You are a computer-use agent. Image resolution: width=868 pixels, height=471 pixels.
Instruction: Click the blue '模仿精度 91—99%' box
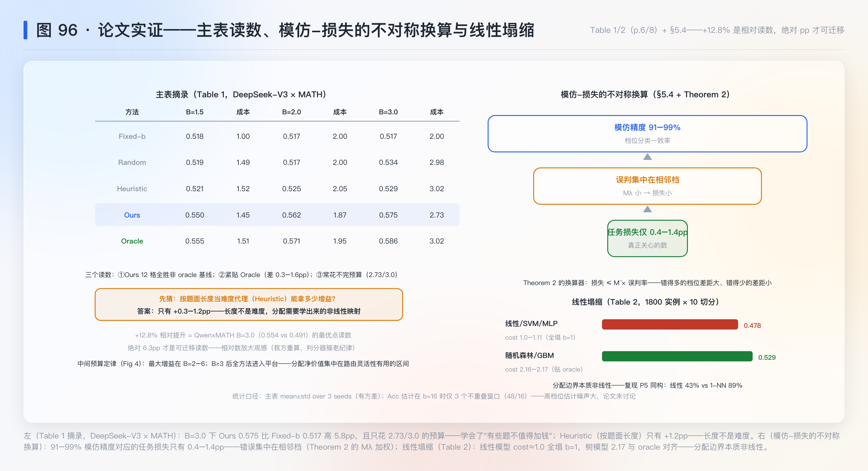(x=647, y=134)
